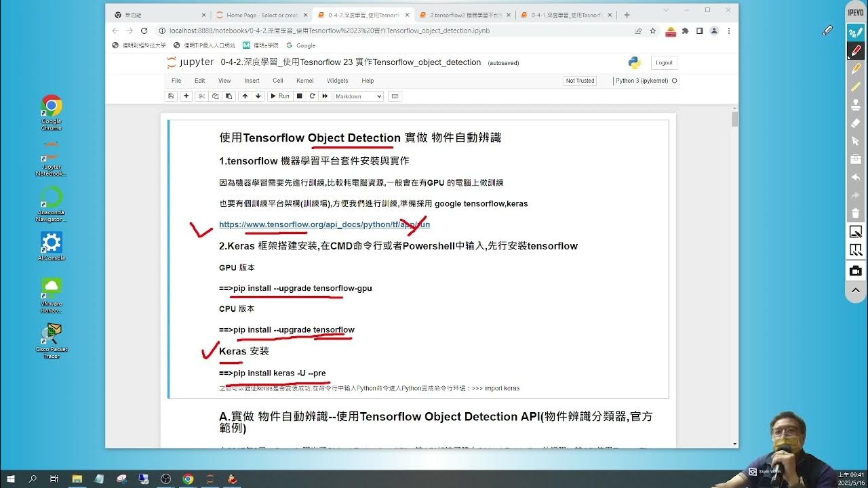Copy selected cells icon in Jupyter toolbar
Screen dimensions: 868x488
[215, 96]
